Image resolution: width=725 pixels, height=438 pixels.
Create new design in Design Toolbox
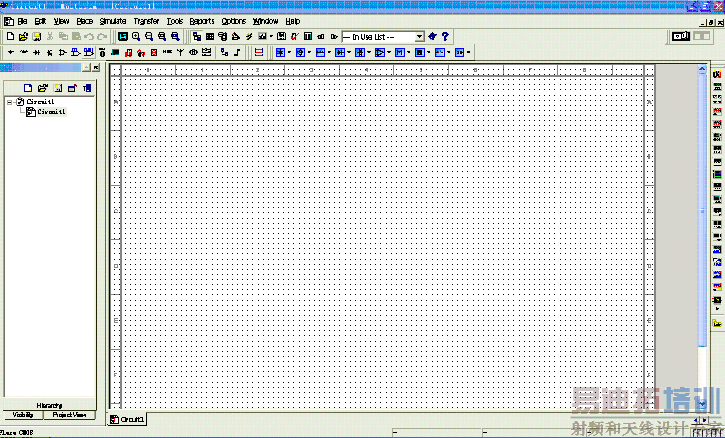[x=28, y=88]
